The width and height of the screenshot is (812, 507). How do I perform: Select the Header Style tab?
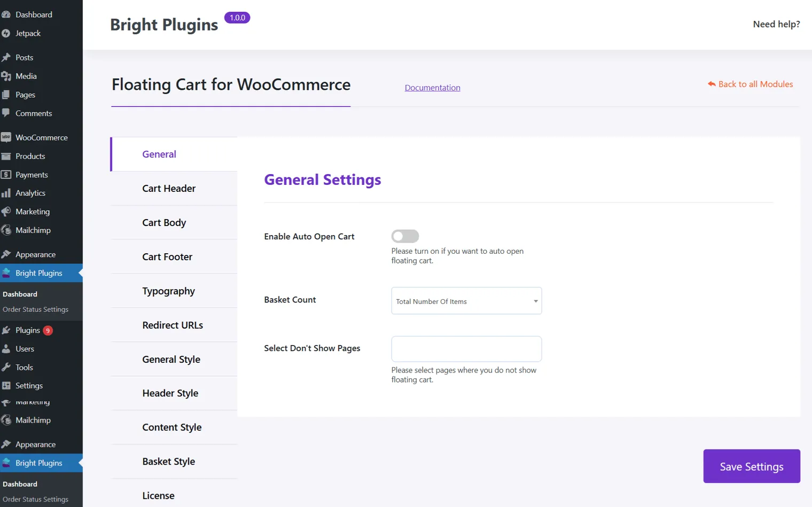[x=174, y=393]
